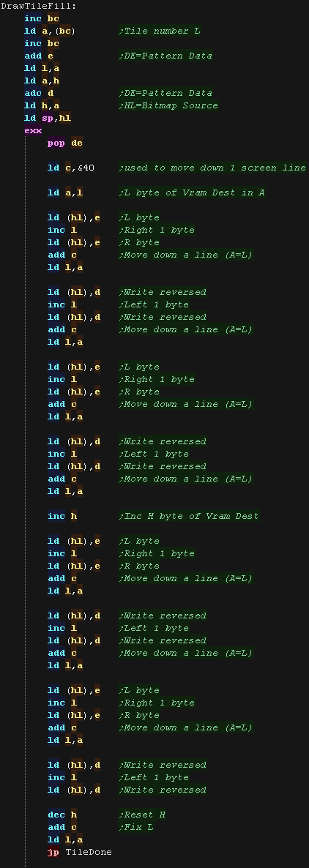This screenshot has width=309, height=868.
Task: Click the 'Reset H' comment
Action: tap(142, 815)
